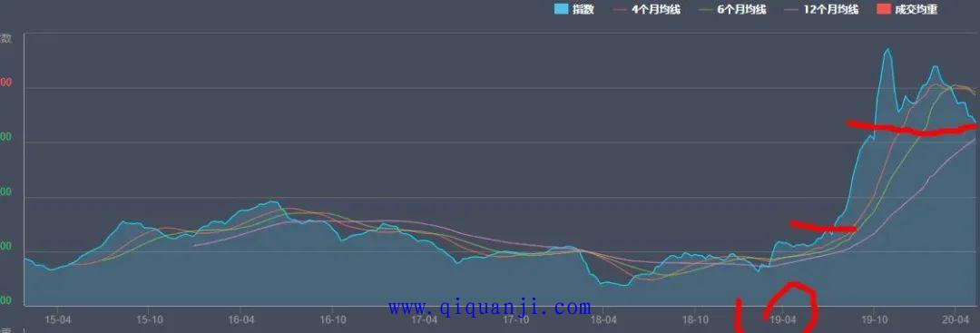Toggle the 指数 series in the legend
The width and height of the screenshot is (980, 333).
click(573, 9)
